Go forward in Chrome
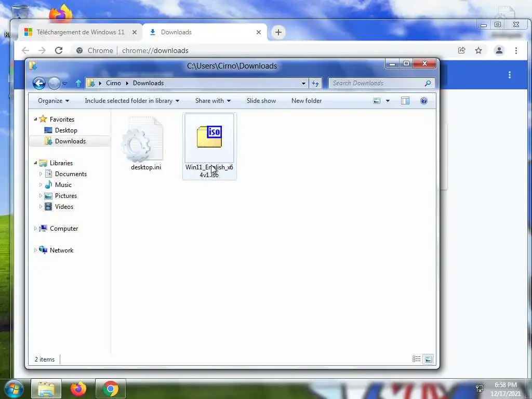 42,50
